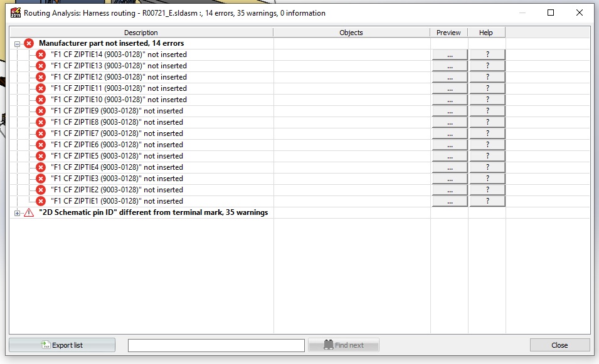Open help for ZIPTIE12 error
Viewport: 599px width, 364px height.
click(x=487, y=77)
